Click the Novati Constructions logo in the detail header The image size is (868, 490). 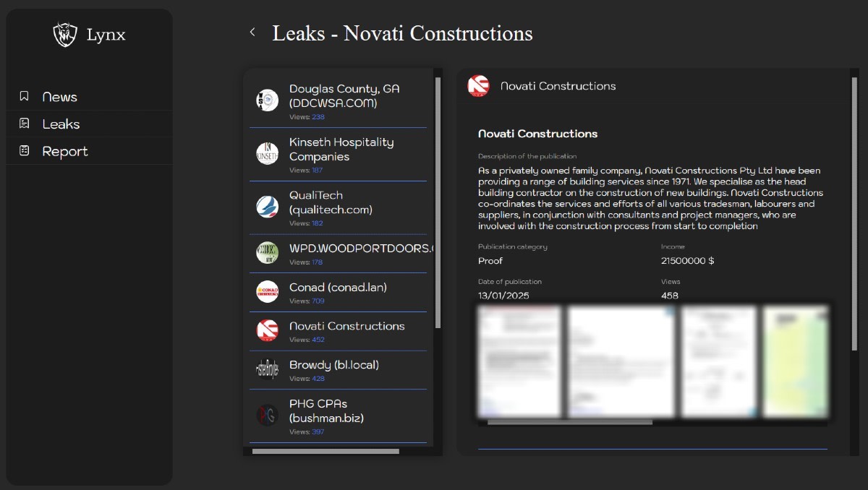click(478, 85)
